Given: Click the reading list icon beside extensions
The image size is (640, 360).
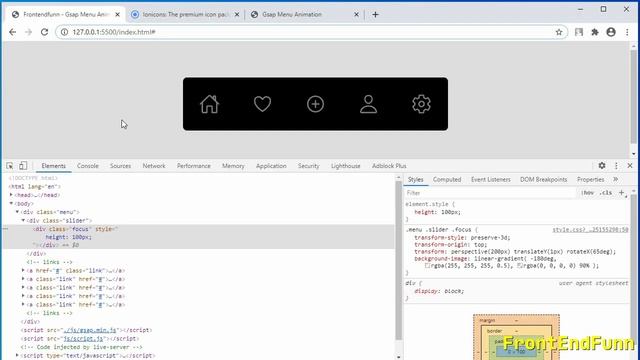Looking at the screenshot, I should click(x=579, y=32).
